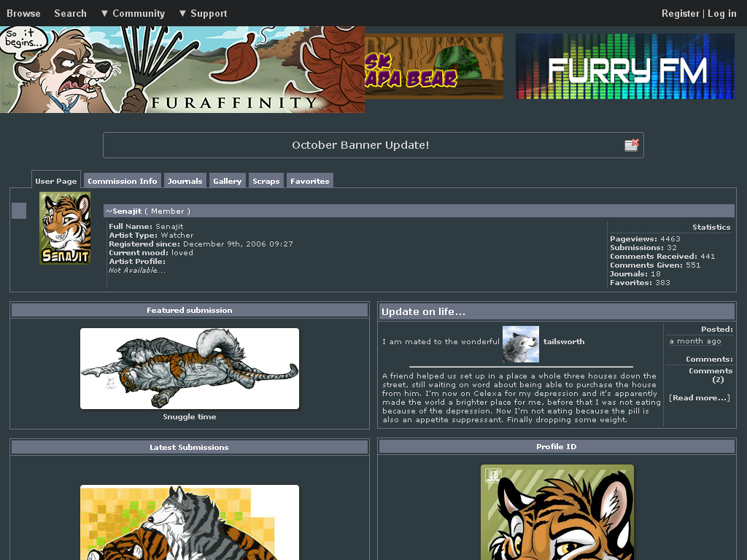This screenshot has width=747, height=560.
Task: Click the Journals: 18 statistic
Action: pyautogui.click(x=635, y=274)
